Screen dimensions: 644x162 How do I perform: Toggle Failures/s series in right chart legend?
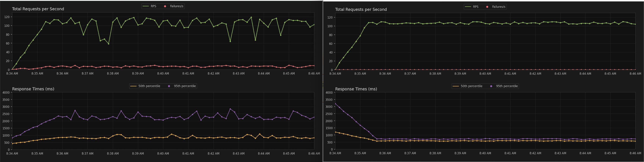496,7
